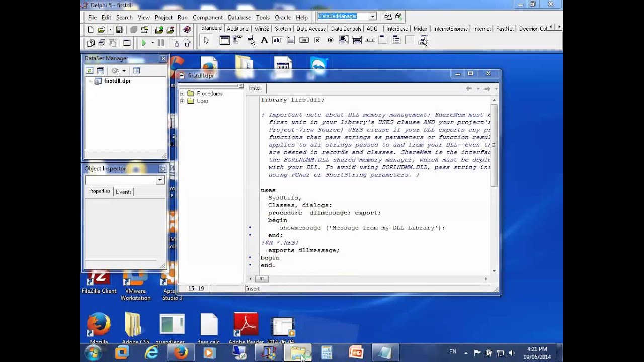
Task: Click the Add file to project icon
Action: click(x=159, y=30)
